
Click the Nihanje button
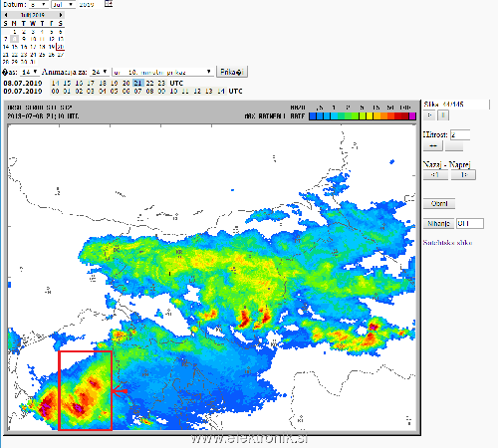[438, 223]
